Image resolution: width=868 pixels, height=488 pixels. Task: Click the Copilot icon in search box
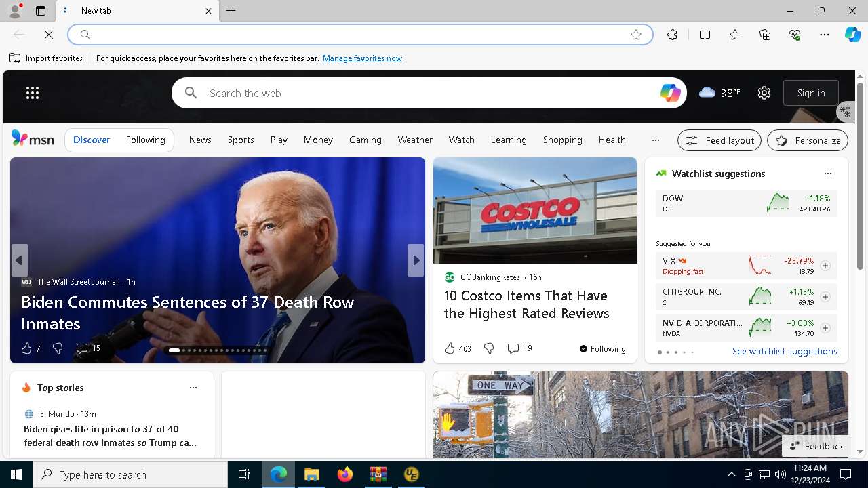[x=670, y=93]
